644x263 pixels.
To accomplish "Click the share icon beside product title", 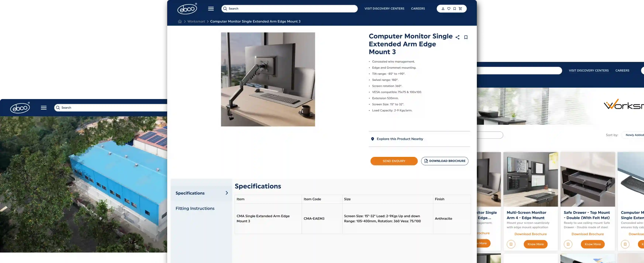I will (x=457, y=37).
